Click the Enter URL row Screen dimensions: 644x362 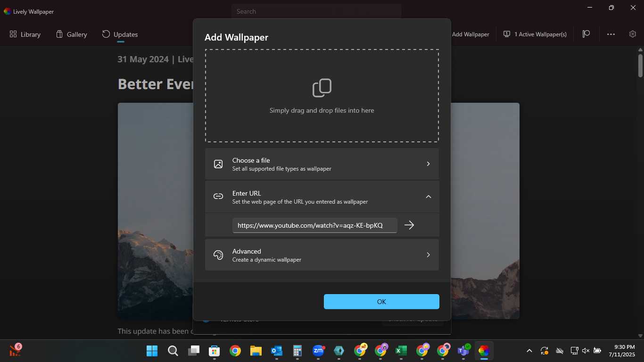point(322,197)
